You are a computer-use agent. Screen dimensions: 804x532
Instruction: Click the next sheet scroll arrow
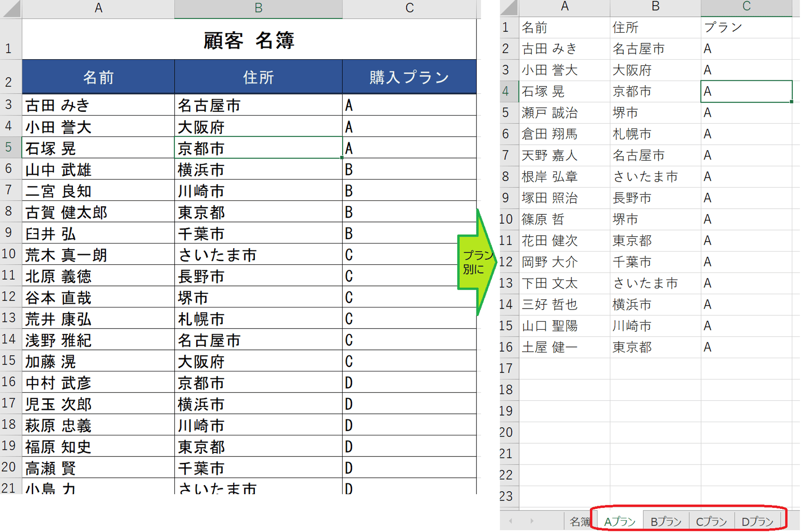click(x=532, y=521)
